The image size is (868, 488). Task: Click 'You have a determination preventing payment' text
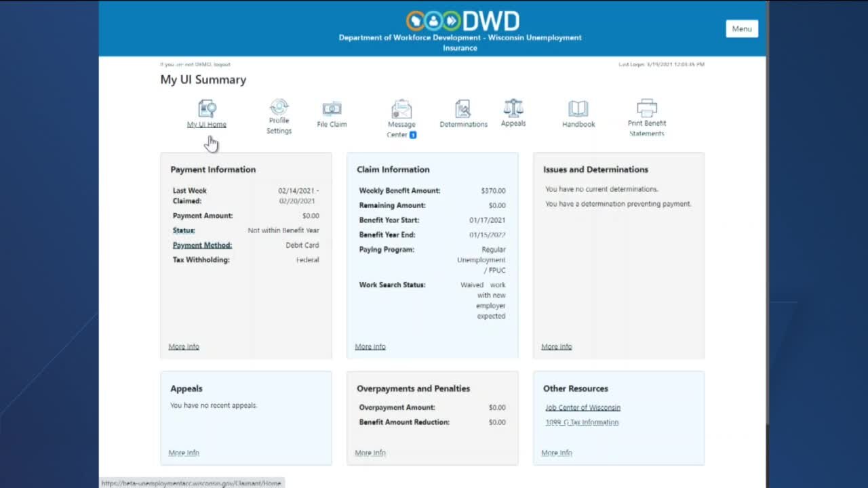tap(618, 204)
